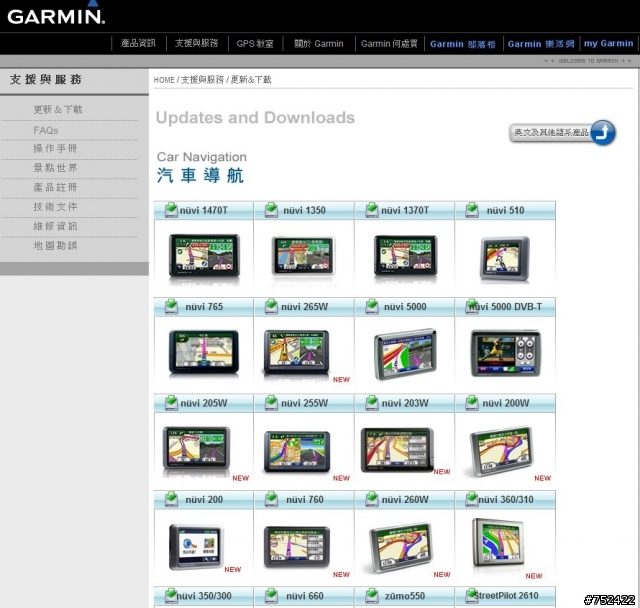
Task: Open the my Garmin menu item
Action: pyautogui.click(x=609, y=43)
